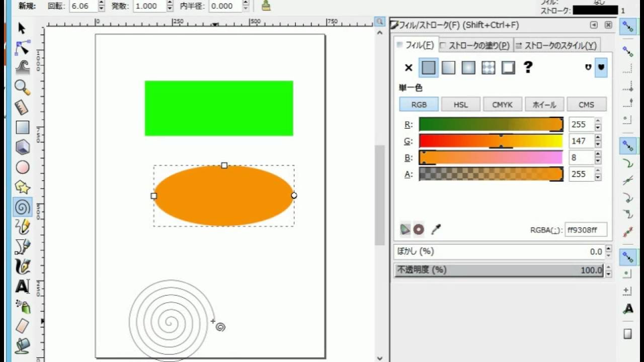
Task: Decrease the A alpha value spinner
Action: coord(598,177)
